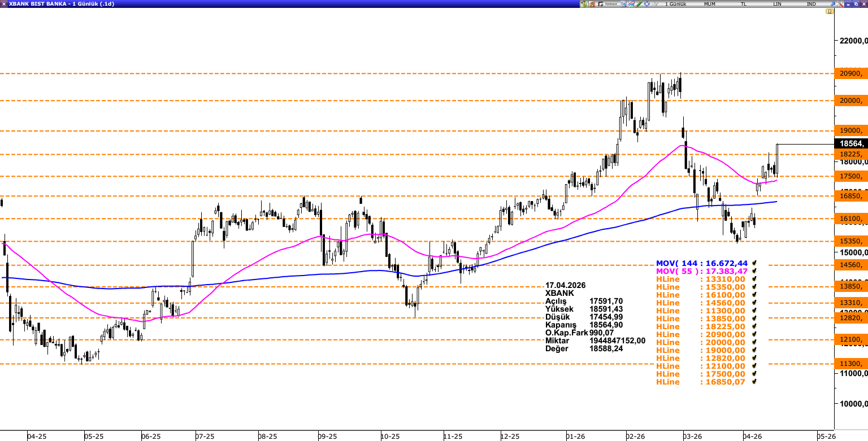The width and height of the screenshot is (868, 441).
Task: Open the wrench and screwdriver settings icon
Action: (x=840, y=4)
